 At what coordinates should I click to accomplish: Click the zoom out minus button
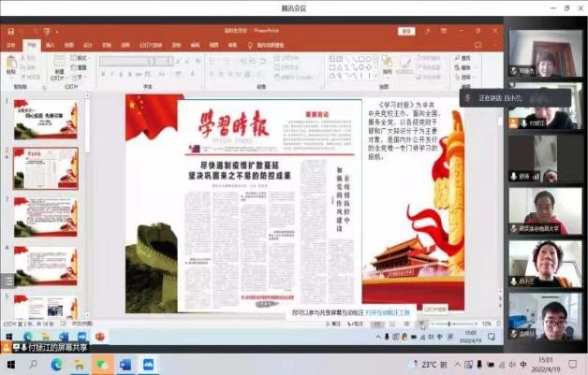pos(432,324)
